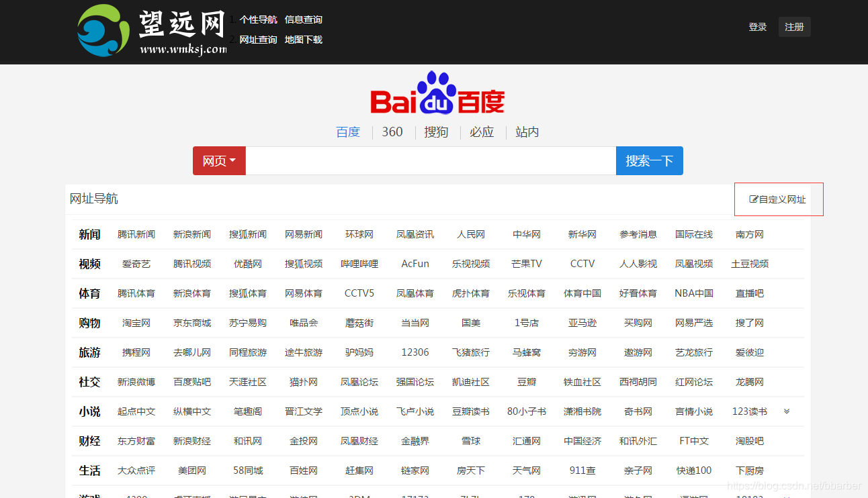Open 美团网 link
868x498 pixels.
tap(192, 470)
